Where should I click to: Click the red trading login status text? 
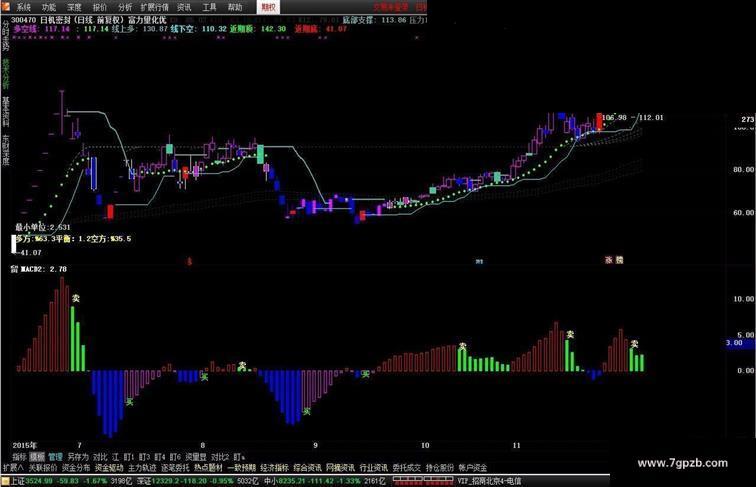coord(391,7)
